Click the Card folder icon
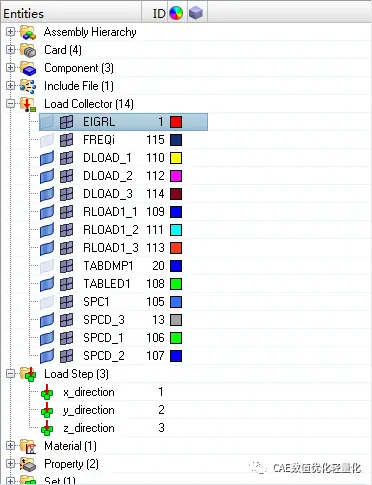Viewport: 372px width, 485px height. click(x=28, y=50)
